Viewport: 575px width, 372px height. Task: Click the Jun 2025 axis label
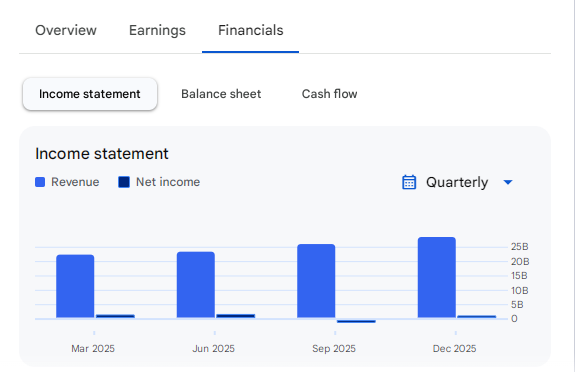[213, 349]
